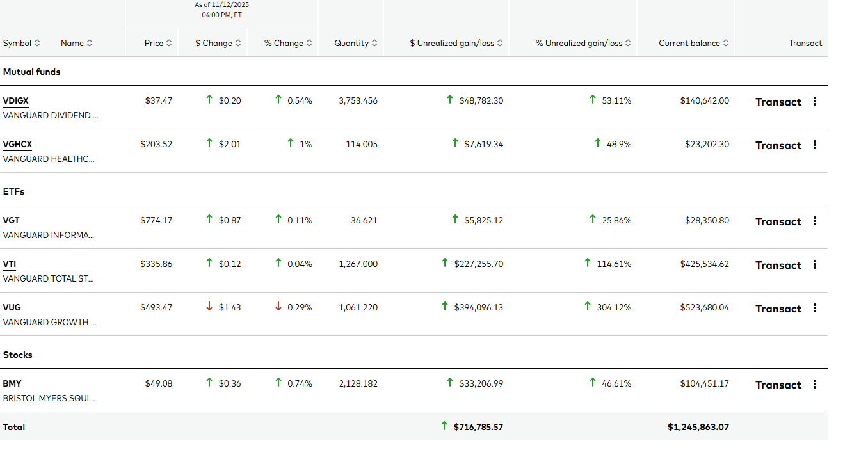Sort by $ Unrealized gain/loss column

click(x=456, y=43)
